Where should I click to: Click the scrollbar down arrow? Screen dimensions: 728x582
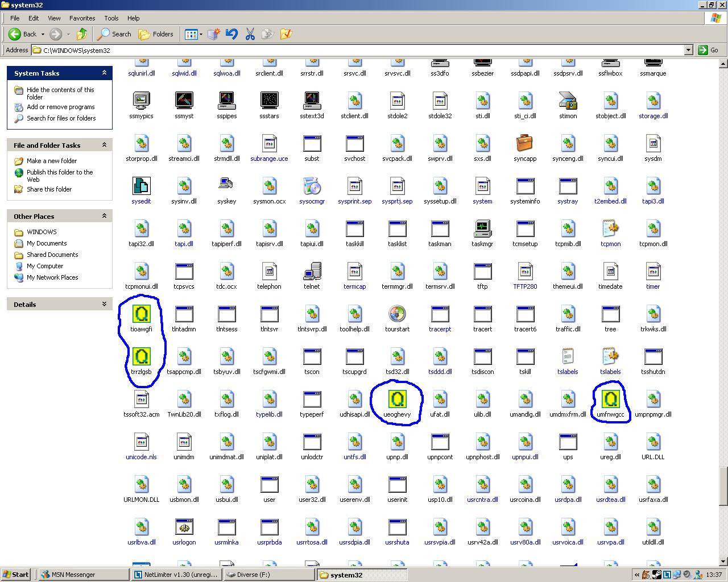(723, 561)
